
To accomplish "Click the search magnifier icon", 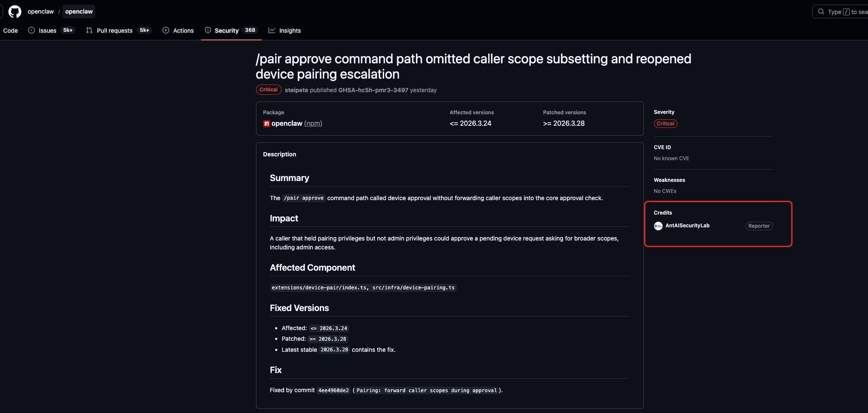I will [821, 12].
